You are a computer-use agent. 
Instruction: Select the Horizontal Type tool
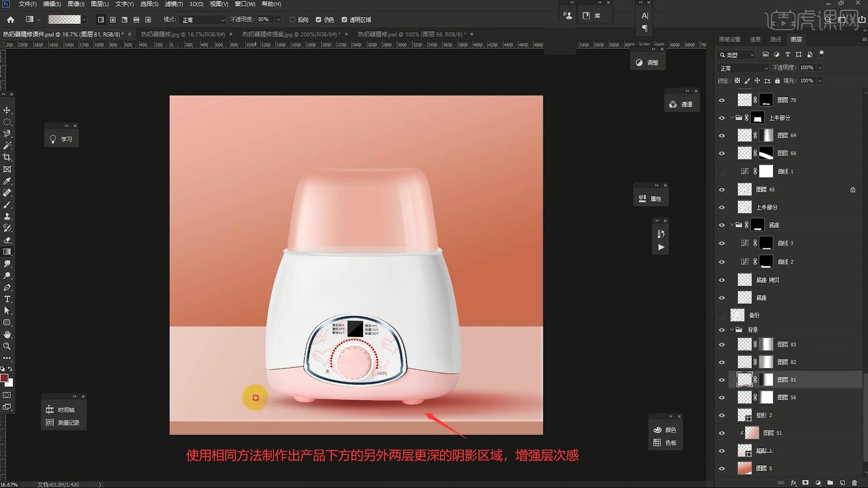click(x=7, y=299)
